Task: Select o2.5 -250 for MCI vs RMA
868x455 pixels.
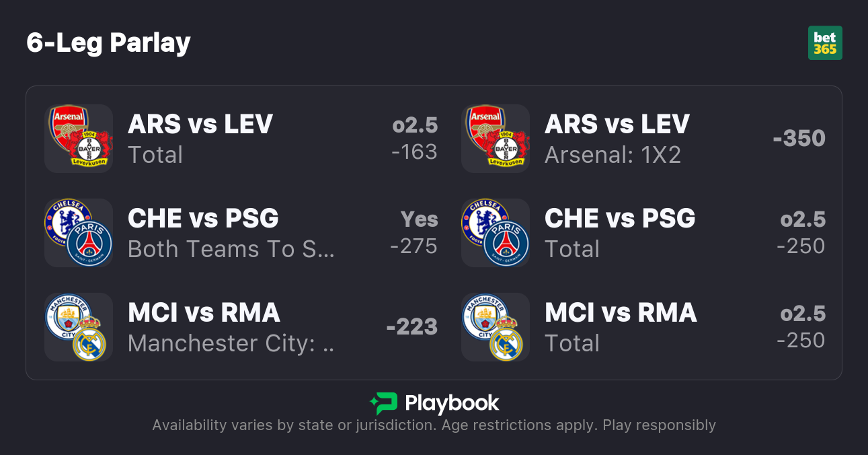Action: pos(801,327)
